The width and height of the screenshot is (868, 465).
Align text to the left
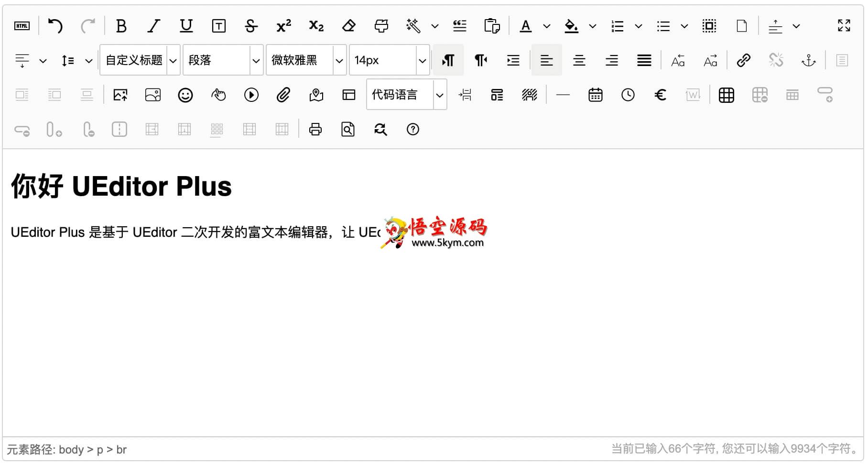click(x=547, y=60)
